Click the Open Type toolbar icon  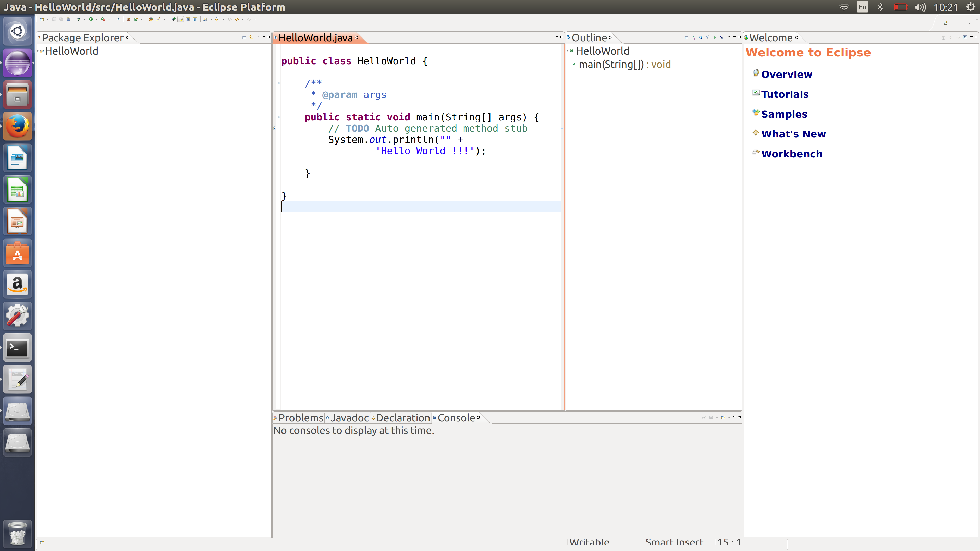(x=151, y=19)
